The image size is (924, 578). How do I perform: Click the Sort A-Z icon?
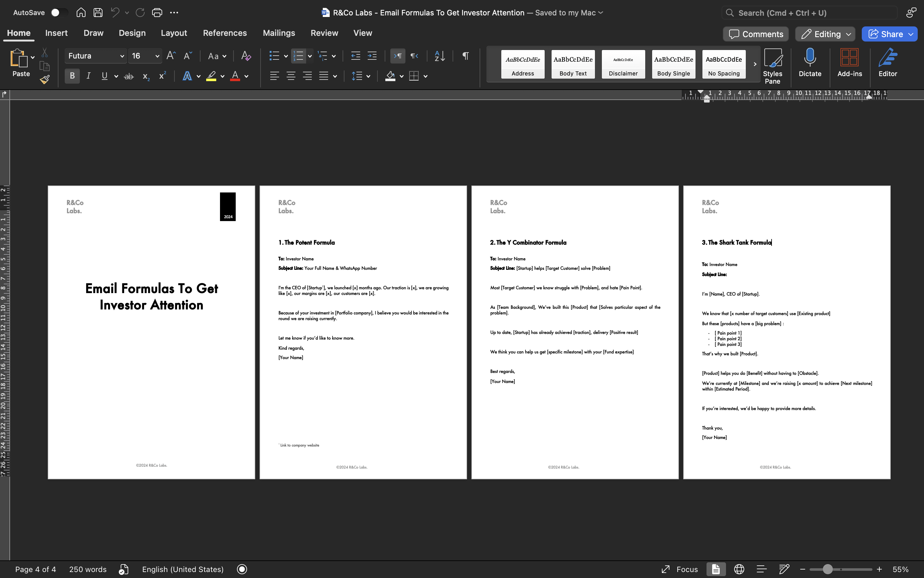[440, 56]
